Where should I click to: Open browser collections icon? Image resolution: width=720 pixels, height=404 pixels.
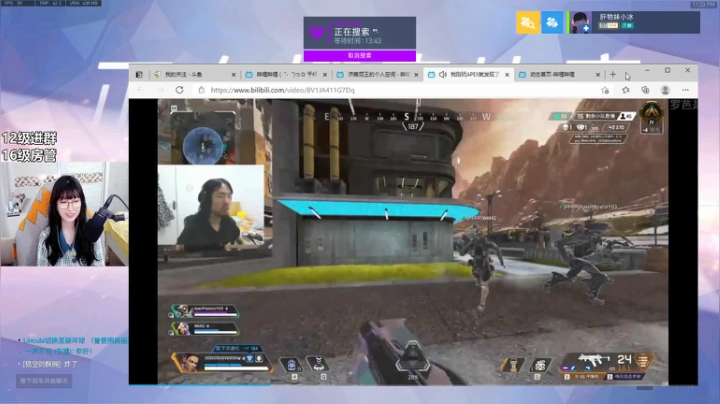pos(645,90)
